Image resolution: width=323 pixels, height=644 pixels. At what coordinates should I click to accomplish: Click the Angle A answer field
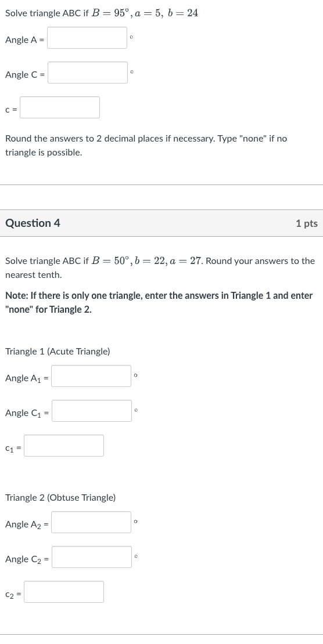(87, 38)
